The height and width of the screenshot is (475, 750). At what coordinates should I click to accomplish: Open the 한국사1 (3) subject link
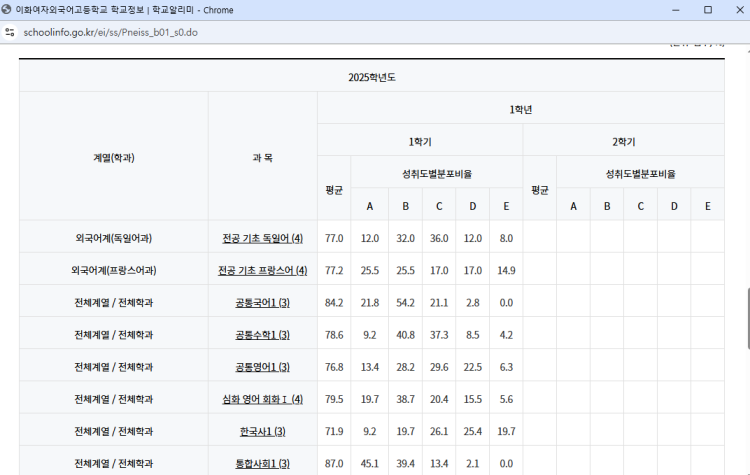coord(262,431)
